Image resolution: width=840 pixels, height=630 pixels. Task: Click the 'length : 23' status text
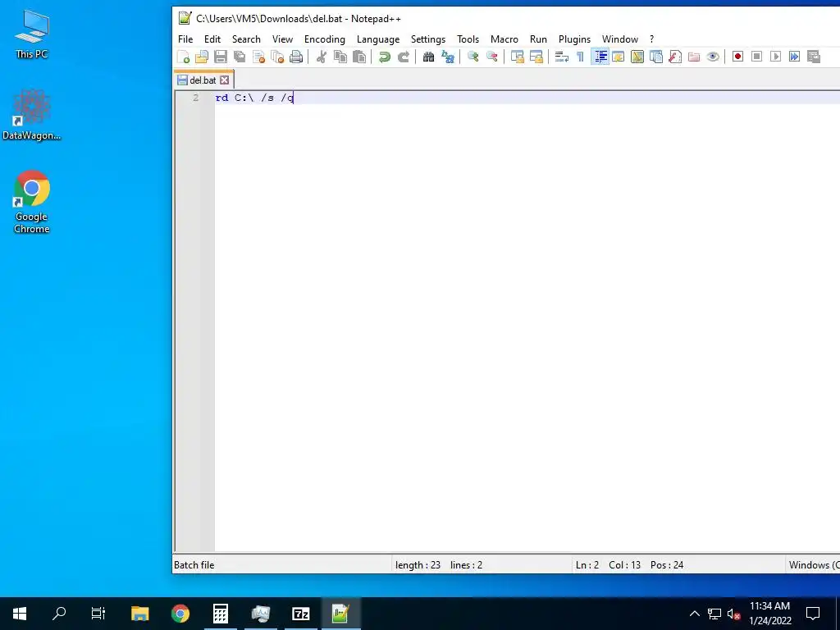(418, 564)
